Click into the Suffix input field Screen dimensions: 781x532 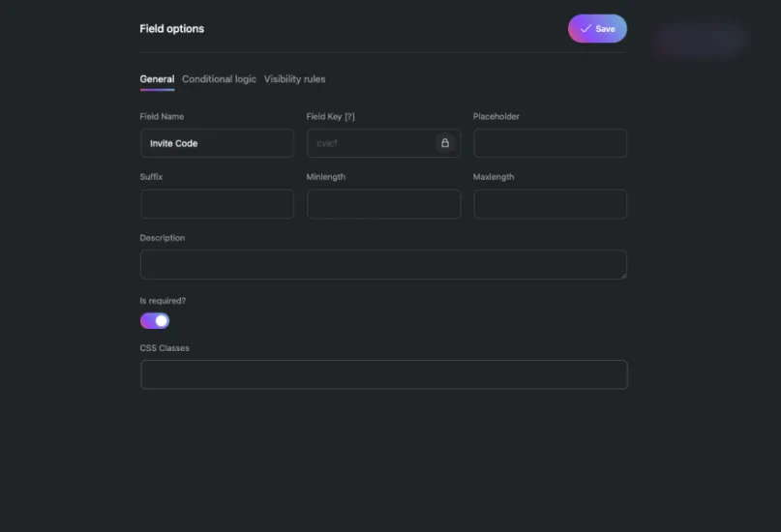tap(217, 204)
